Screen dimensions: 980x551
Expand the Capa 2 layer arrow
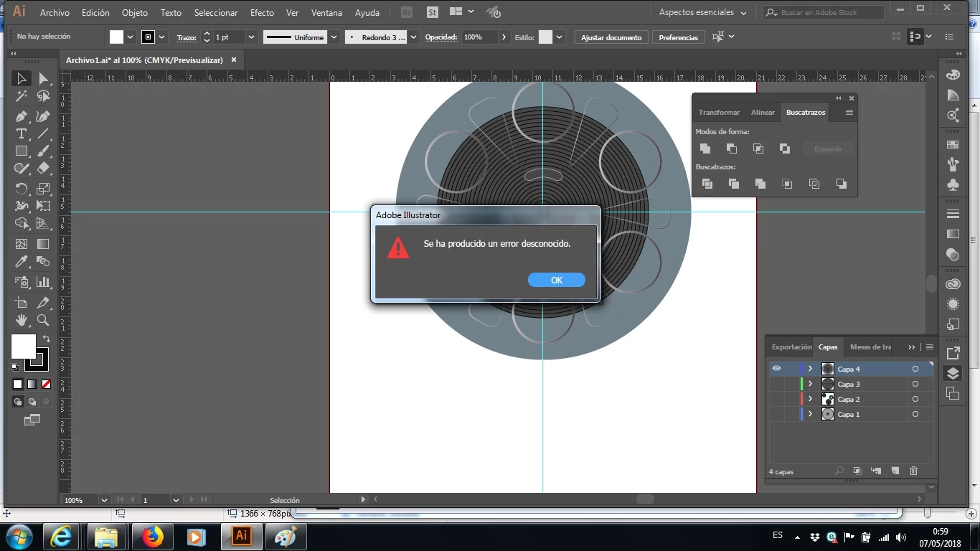[810, 399]
